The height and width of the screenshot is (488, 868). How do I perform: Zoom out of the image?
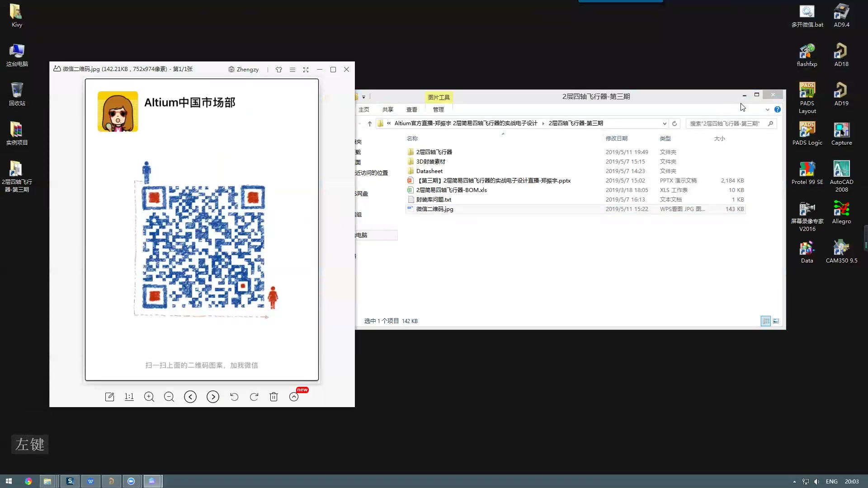[169, 397]
